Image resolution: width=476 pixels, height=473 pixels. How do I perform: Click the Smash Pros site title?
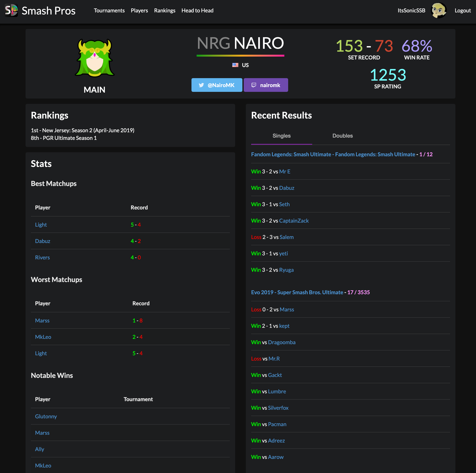pos(49,11)
